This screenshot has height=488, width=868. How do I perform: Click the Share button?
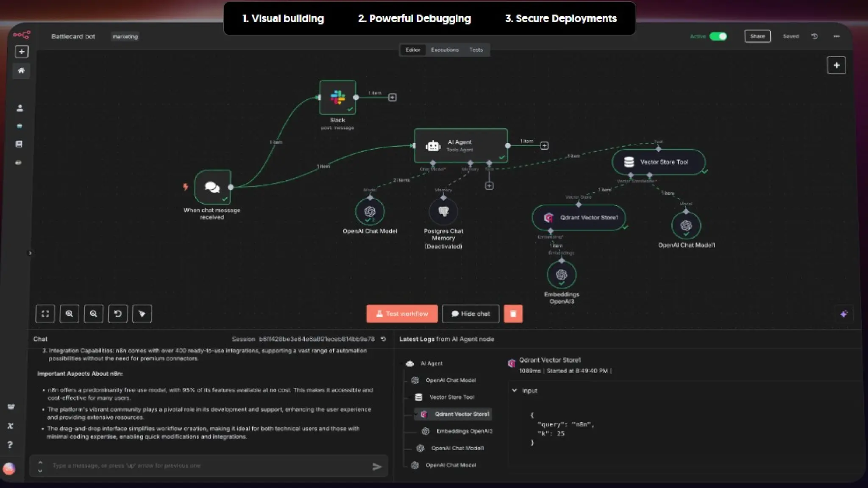point(757,36)
